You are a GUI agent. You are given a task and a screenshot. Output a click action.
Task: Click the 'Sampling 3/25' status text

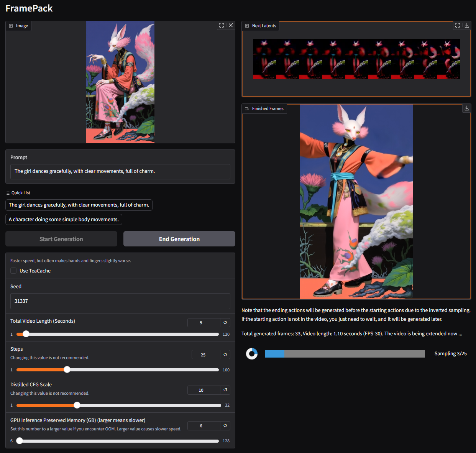pos(451,354)
